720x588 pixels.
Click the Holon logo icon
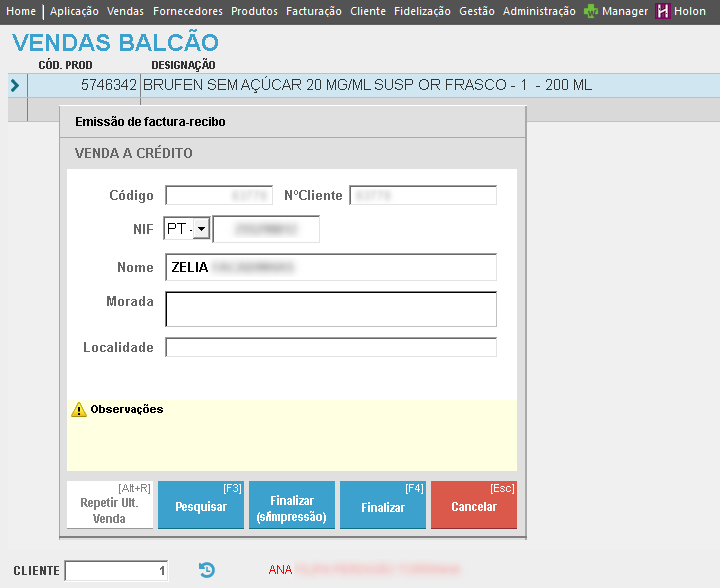tap(662, 12)
